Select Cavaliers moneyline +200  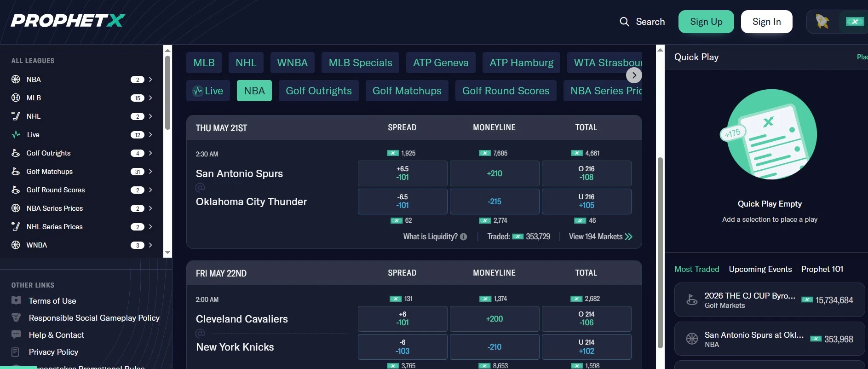point(494,319)
